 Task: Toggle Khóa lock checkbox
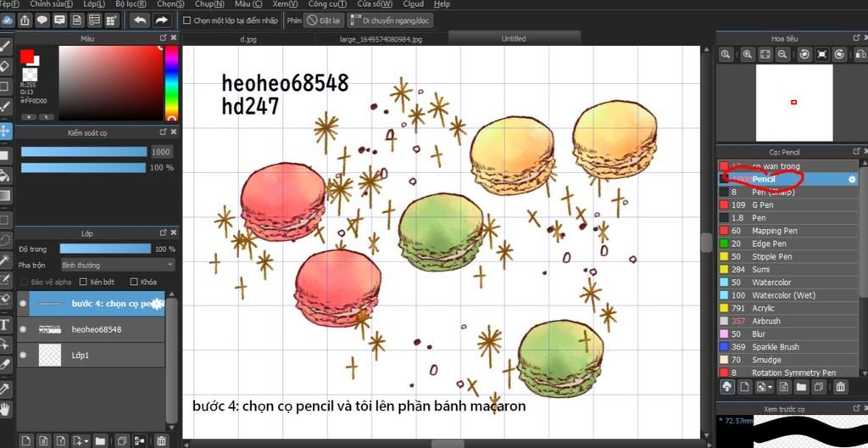pos(134,282)
